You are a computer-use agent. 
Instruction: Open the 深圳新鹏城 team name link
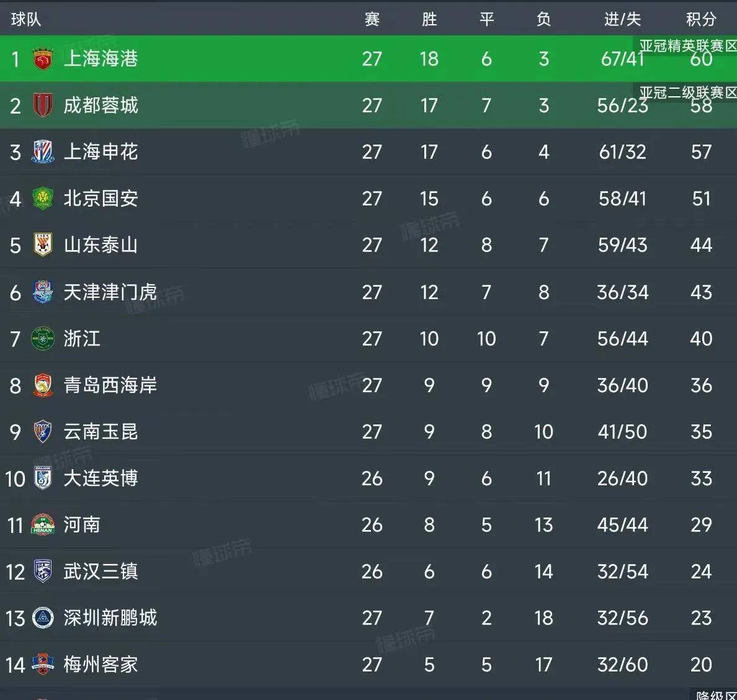click(110, 618)
